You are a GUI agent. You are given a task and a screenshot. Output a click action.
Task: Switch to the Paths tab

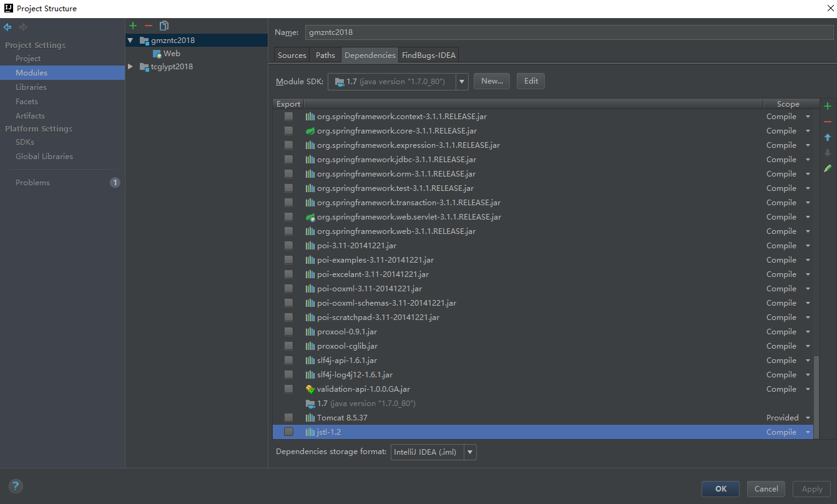coord(325,56)
